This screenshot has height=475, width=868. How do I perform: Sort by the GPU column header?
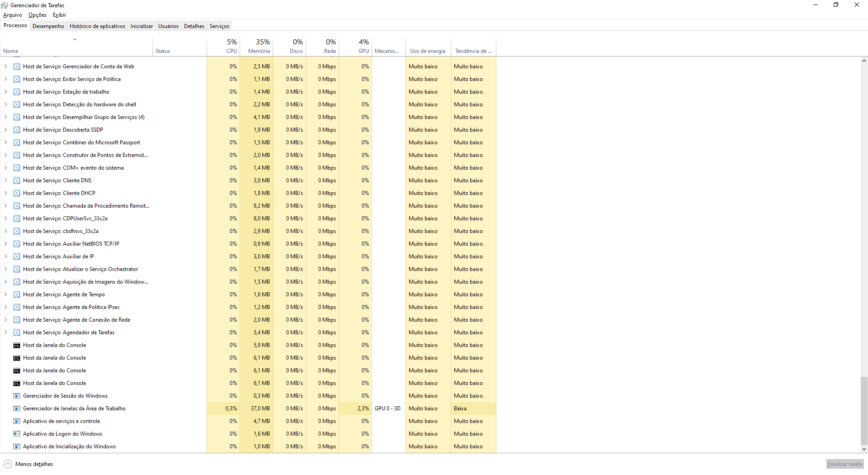tap(355, 47)
